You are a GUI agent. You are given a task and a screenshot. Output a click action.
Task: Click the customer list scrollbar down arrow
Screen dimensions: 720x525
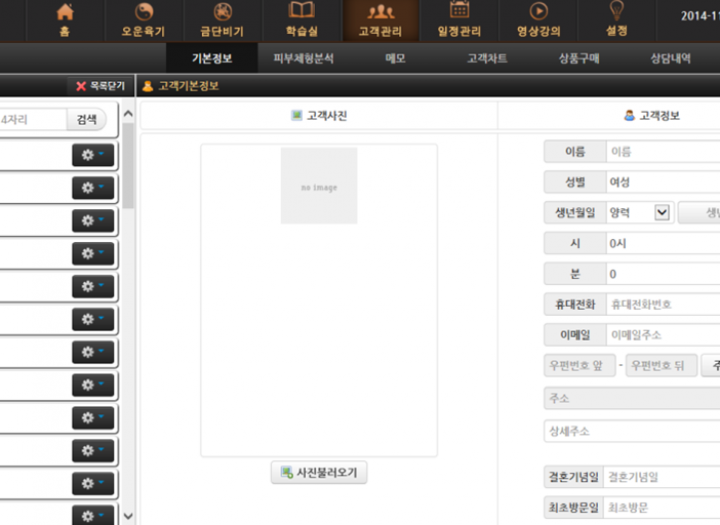pyautogui.click(x=127, y=516)
